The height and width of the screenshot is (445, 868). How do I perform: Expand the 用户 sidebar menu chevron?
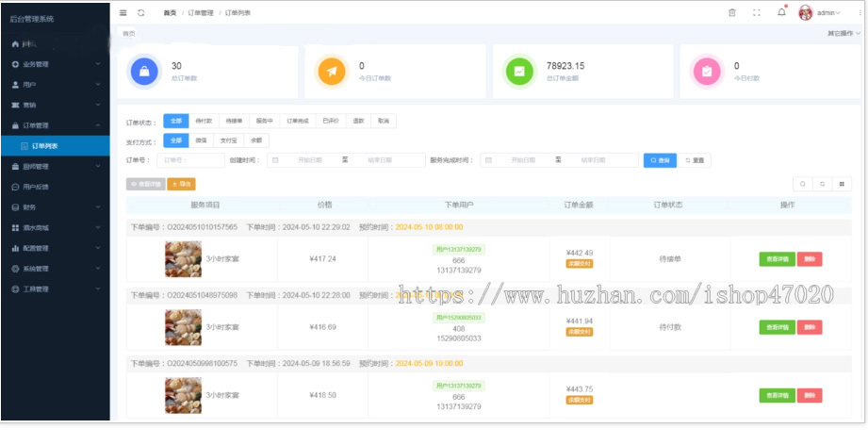98,85
